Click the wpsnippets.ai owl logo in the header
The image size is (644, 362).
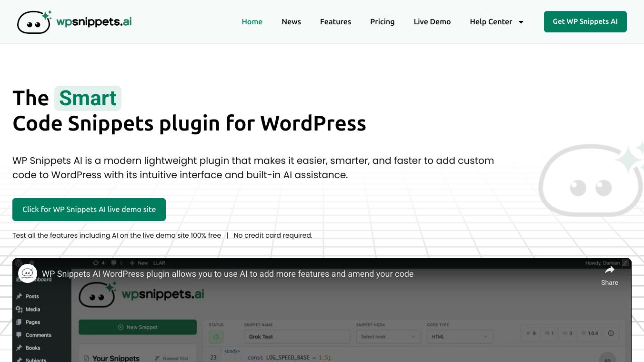[x=34, y=21]
